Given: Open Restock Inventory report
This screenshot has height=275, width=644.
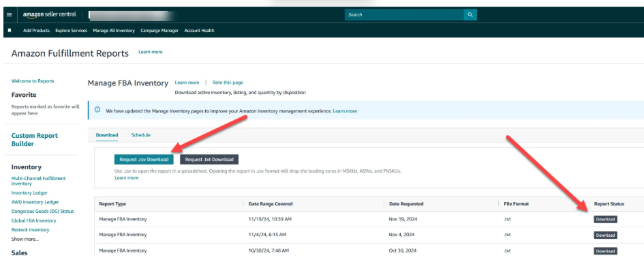Looking at the screenshot, I should 31,230.
